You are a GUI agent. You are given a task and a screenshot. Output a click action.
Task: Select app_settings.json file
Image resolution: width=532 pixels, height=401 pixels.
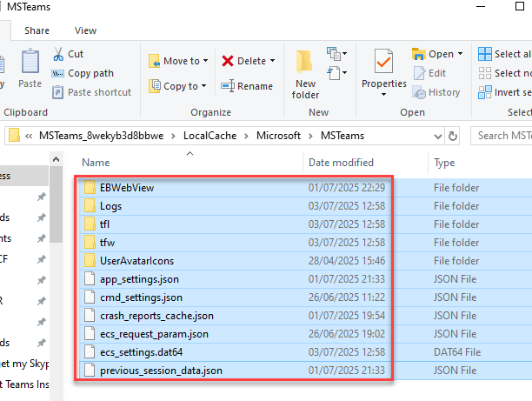(139, 279)
